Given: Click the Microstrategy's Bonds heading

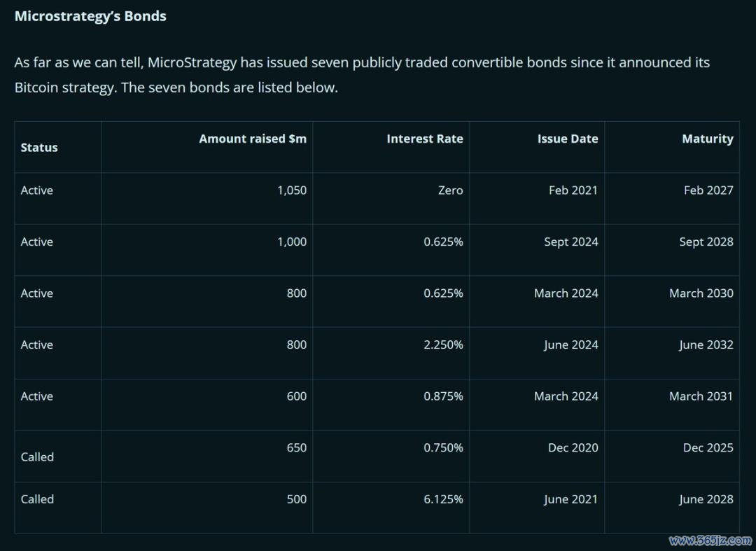Looking at the screenshot, I should click(90, 16).
